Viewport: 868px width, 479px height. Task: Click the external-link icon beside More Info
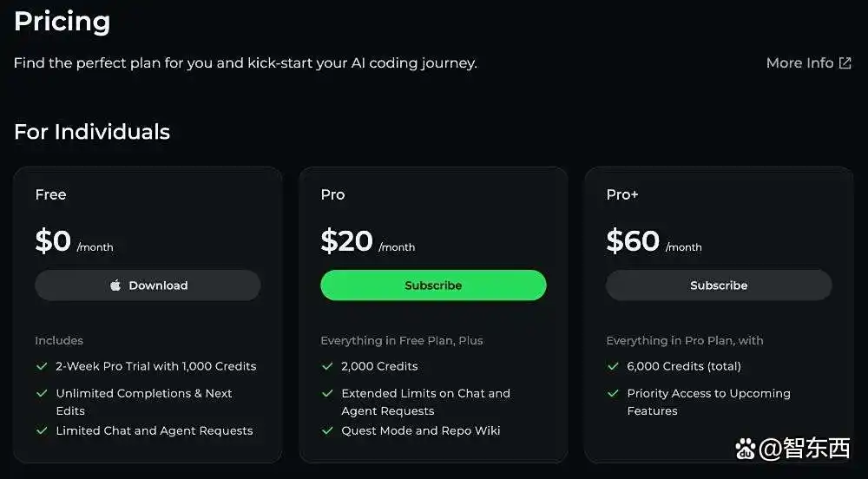pyautogui.click(x=845, y=63)
